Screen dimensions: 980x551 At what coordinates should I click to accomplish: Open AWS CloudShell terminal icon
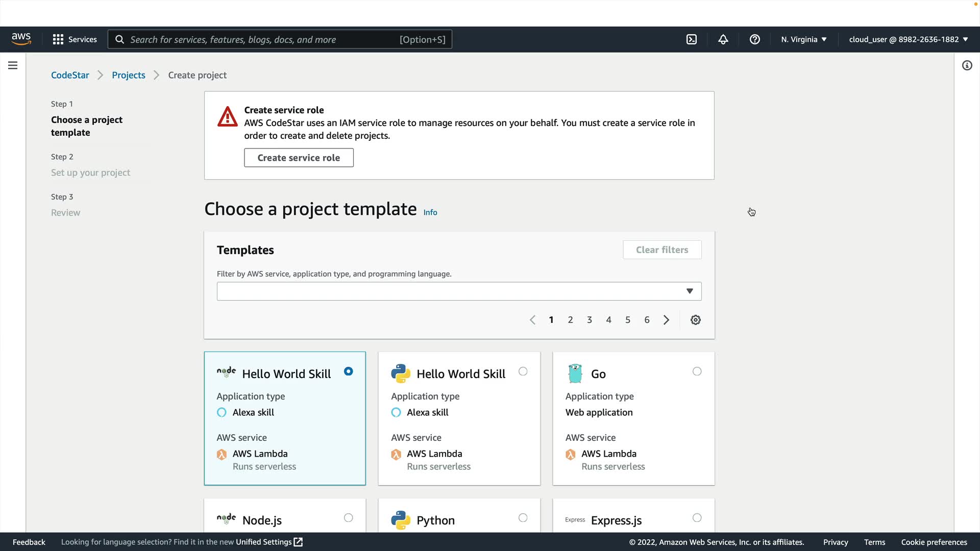click(x=692, y=39)
